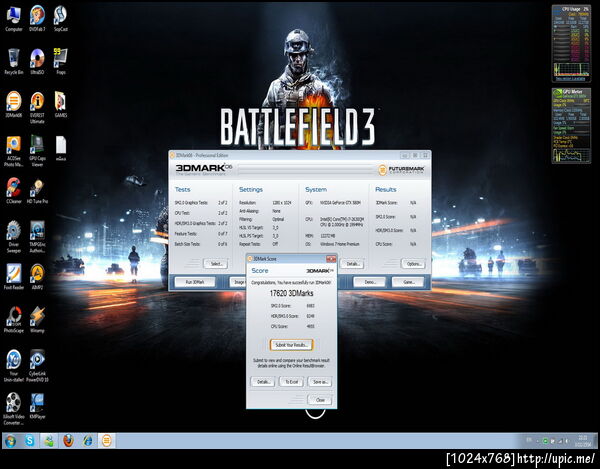
Task: Launch the SopCast desktop shortcut
Action: pos(60,18)
